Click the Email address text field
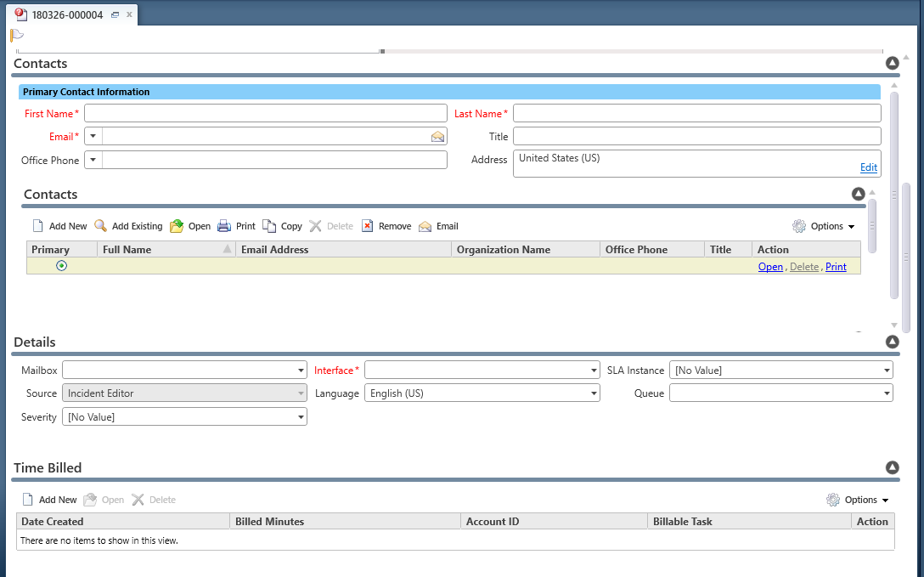Viewport: 924px width, 577px height. [266, 136]
